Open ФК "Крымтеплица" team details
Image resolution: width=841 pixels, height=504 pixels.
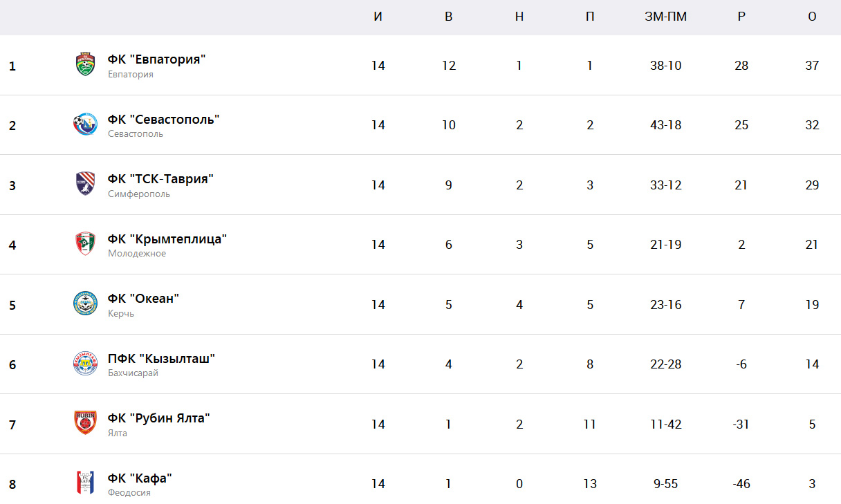(167, 239)
